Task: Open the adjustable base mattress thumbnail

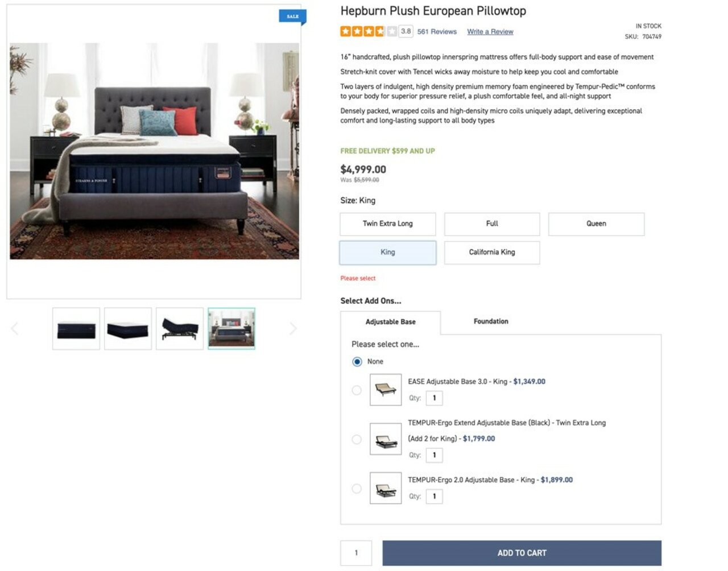Action: click(180, 329)
